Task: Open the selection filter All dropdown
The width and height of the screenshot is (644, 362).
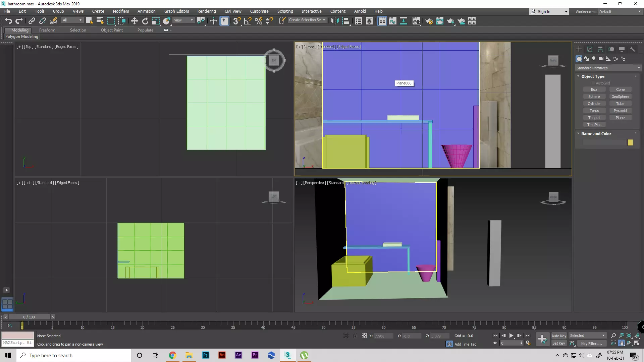Action: click(x=72, y=20)
